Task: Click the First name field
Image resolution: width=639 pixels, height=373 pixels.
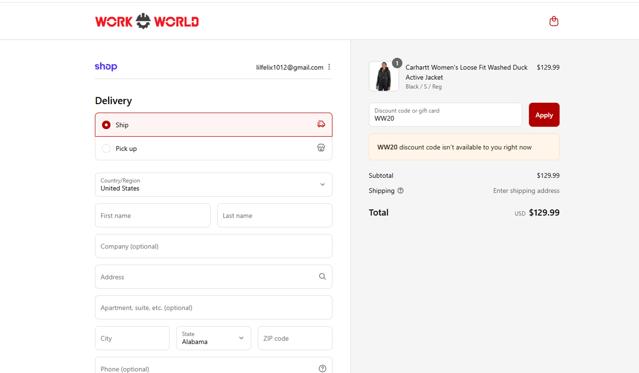Action: pyautogui.click(x=152, y=215)
